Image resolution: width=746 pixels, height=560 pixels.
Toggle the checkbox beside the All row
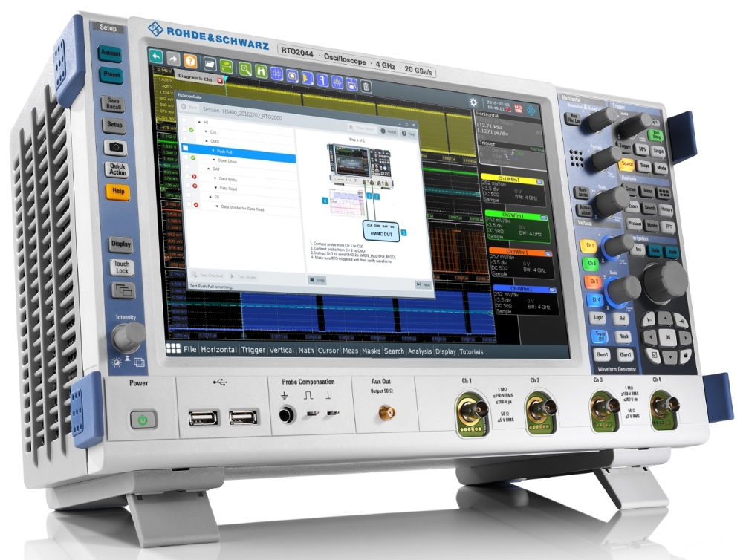pos(184,120)
